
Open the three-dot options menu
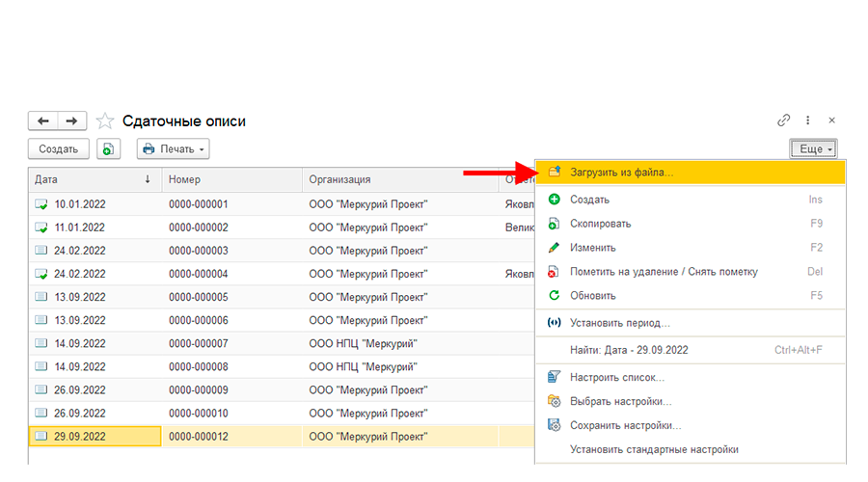[x=807, y=120]
